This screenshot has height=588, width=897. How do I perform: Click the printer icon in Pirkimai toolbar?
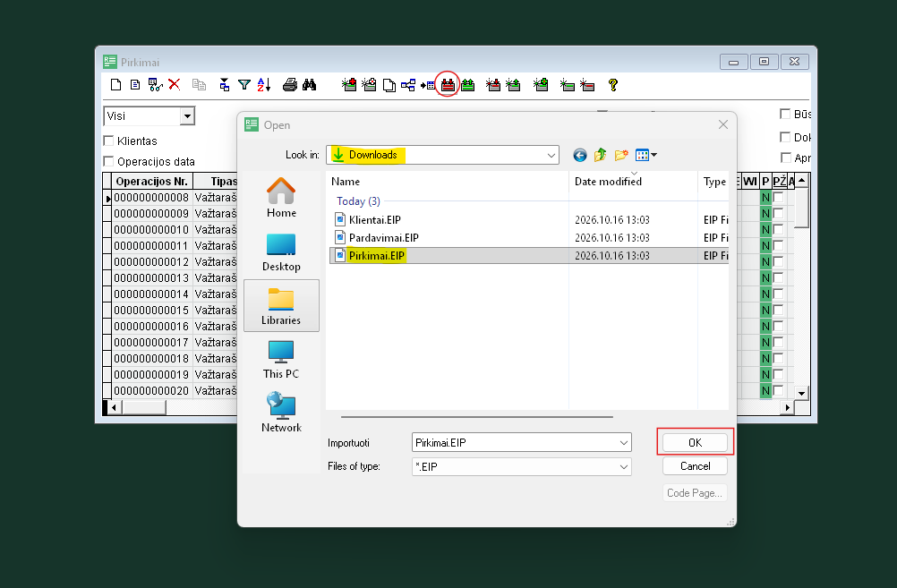(290, 85)
